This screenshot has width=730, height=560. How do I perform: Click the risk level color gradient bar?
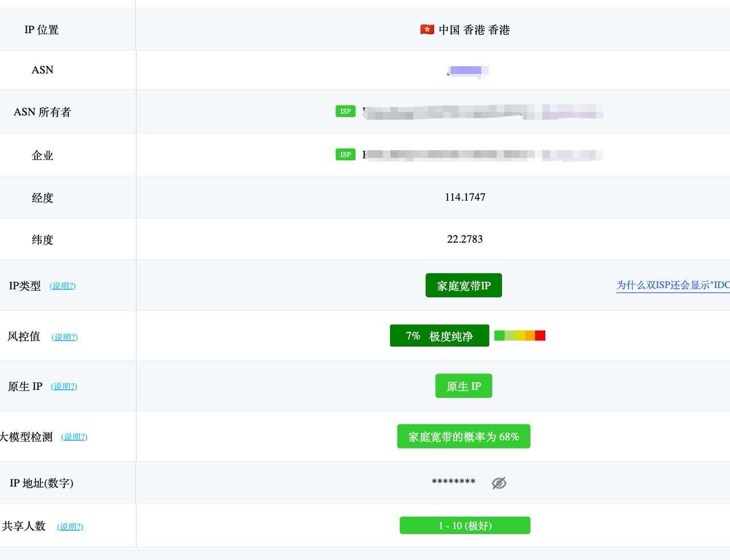point(520,336)
